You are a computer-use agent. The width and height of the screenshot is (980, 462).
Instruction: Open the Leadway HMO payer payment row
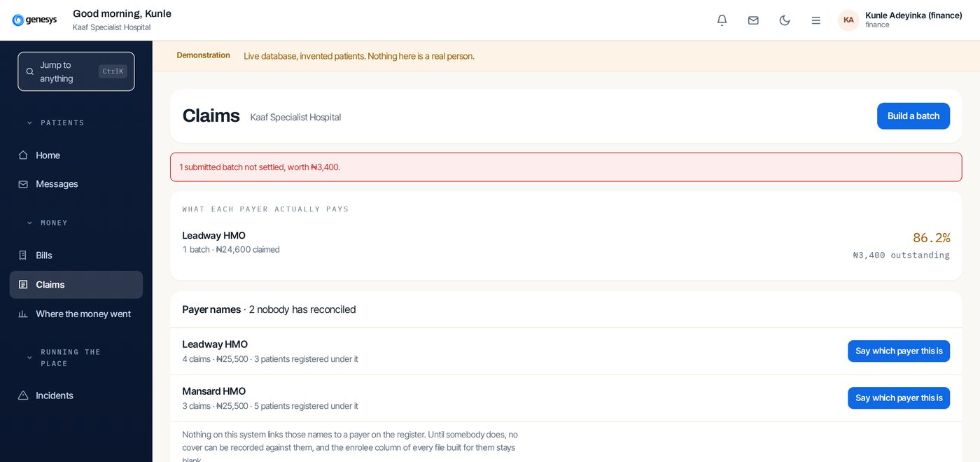point(566,243)
